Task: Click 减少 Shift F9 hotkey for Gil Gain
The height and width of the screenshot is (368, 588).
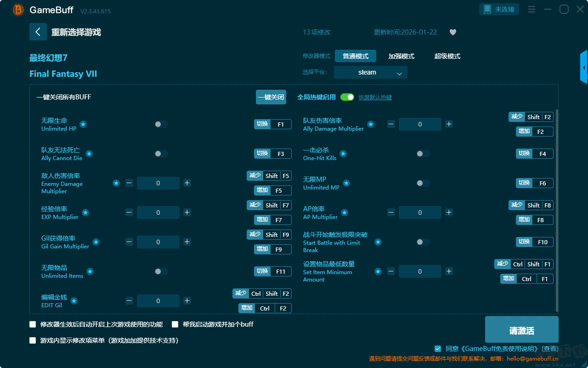Action: point(269,235)
